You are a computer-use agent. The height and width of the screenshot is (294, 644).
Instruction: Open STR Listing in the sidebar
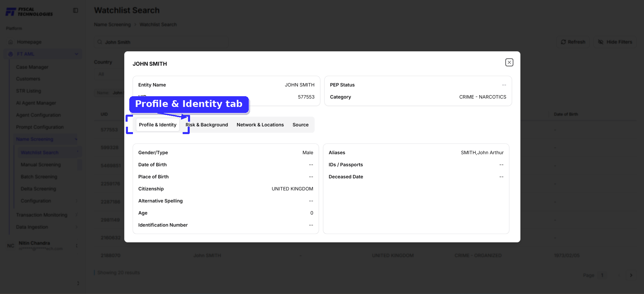(29, 91)
